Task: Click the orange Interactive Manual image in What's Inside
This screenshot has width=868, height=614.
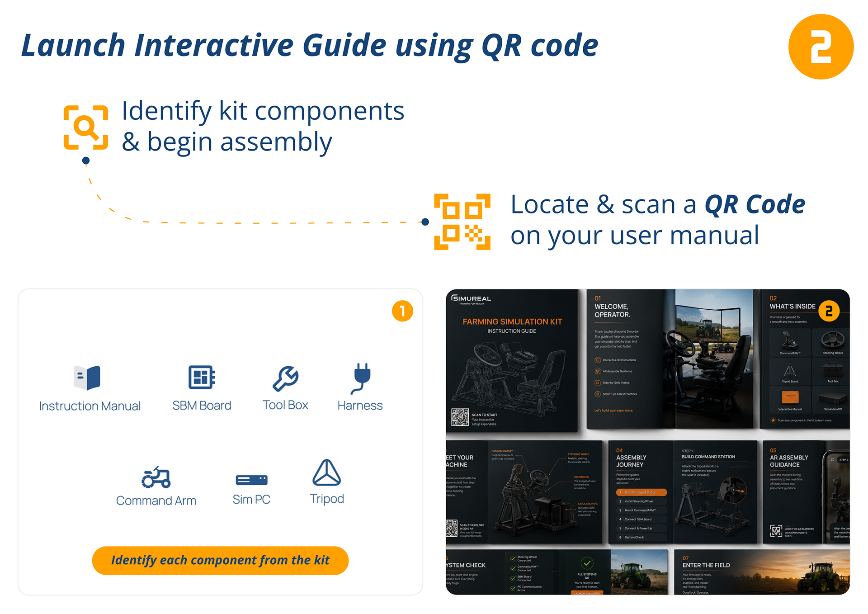Action: click(x=790, y=398)
